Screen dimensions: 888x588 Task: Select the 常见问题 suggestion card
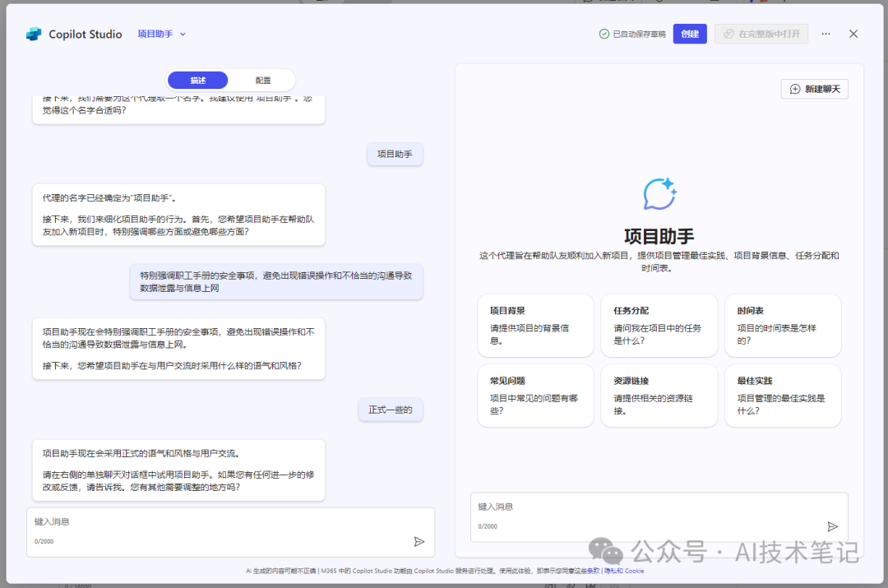[535, 396]
